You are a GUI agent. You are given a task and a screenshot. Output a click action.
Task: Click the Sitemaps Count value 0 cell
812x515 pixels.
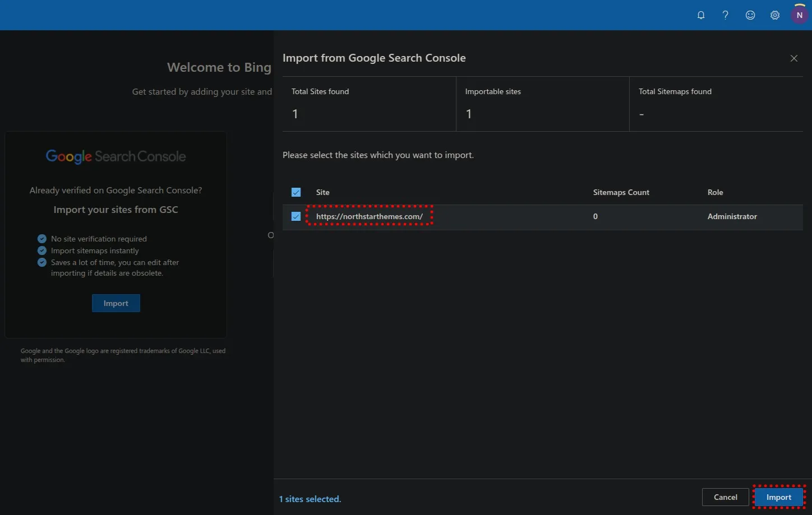(x=596, y=216)
